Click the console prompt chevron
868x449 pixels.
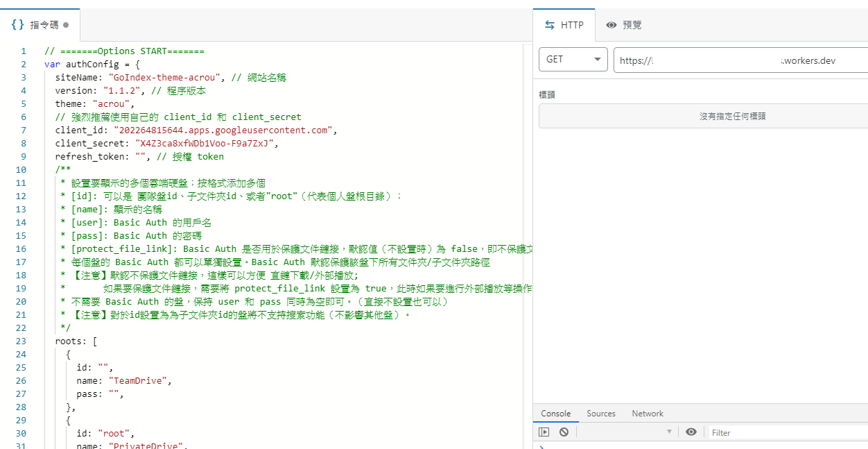tap(541, 446)
